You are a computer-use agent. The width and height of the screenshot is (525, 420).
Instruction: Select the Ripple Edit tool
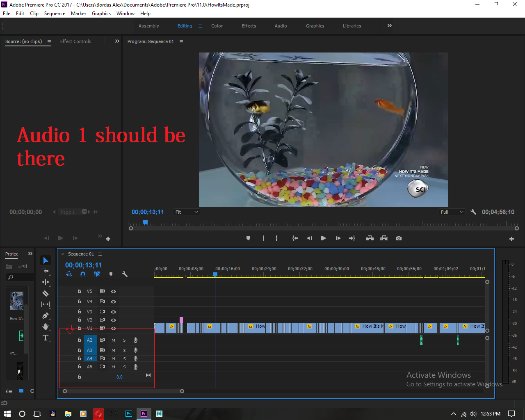coord(46,282)
